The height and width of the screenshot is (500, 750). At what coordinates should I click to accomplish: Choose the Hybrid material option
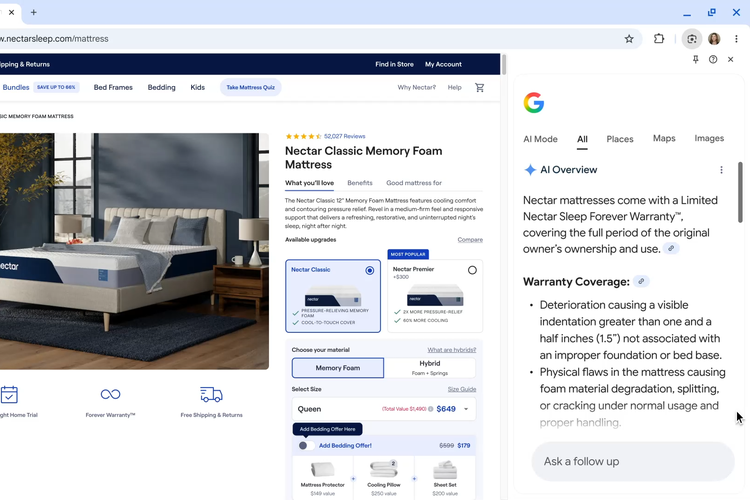pos(430,368)
